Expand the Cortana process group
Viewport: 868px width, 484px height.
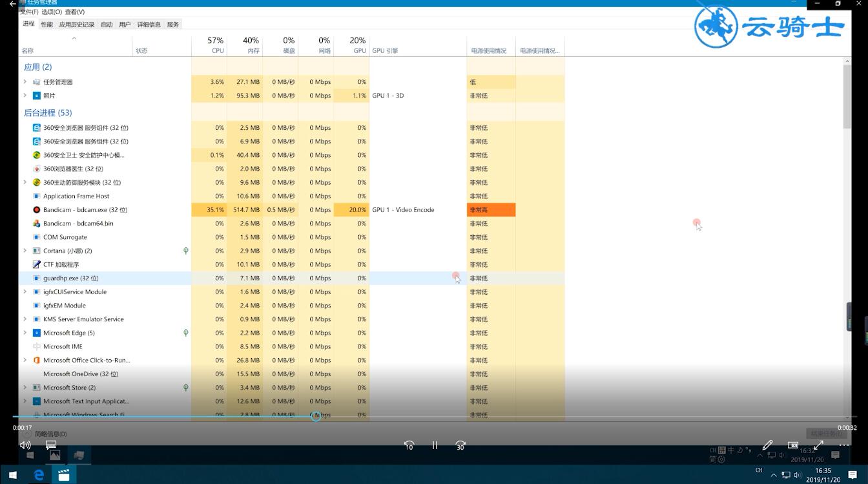click(x=25, y=251)
